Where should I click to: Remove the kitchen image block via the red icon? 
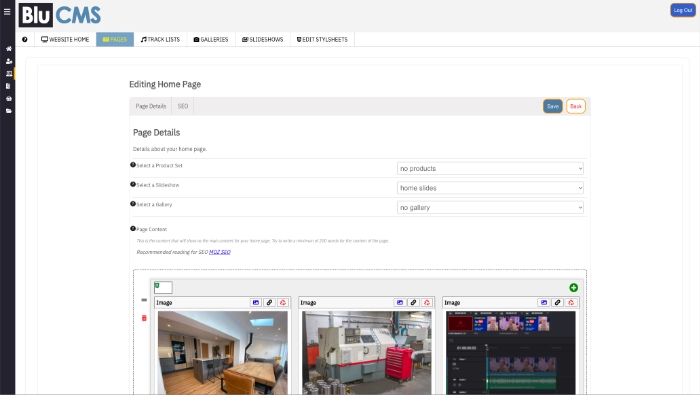click(x=283, y=303)
